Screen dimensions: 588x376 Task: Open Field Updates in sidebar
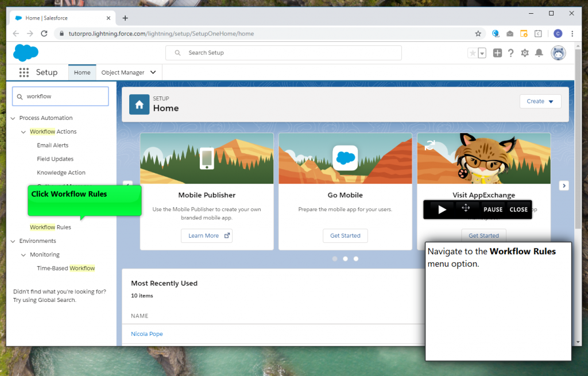point(55,159)
